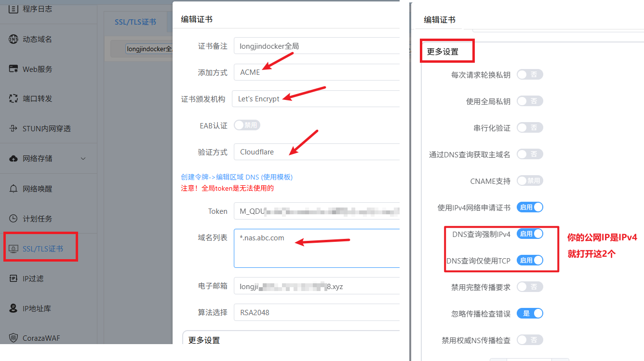Toggle 禁用权威NS传播检查 switch
The image size is (644, 361).
pyautogui.click(x=530, y=340)
